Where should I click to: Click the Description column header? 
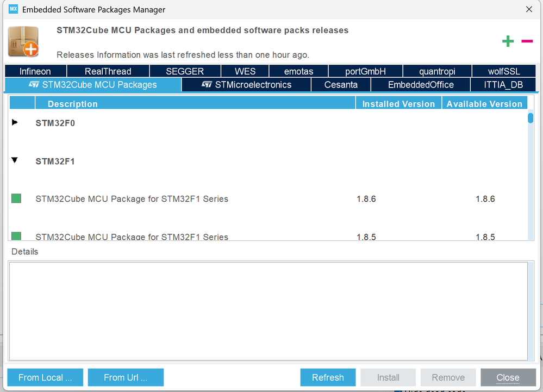pyautogui.click(x=195, y=103)
